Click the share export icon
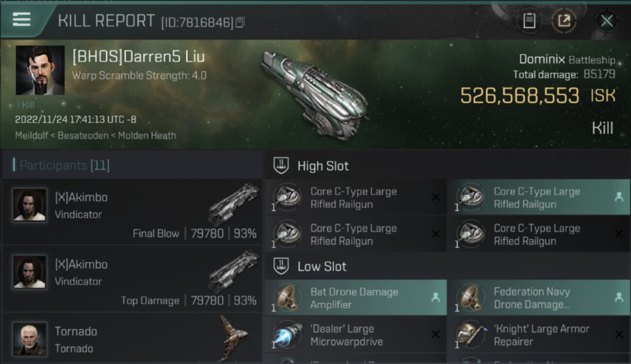Viewport: 631px width, 364px height. [564, 21]
